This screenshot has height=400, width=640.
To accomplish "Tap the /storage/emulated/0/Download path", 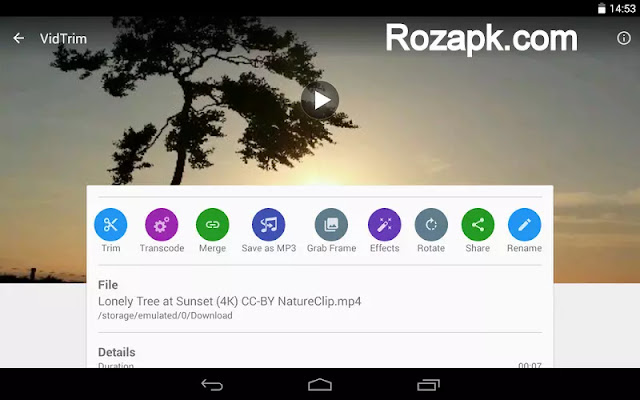I will (x=165, y=316).
